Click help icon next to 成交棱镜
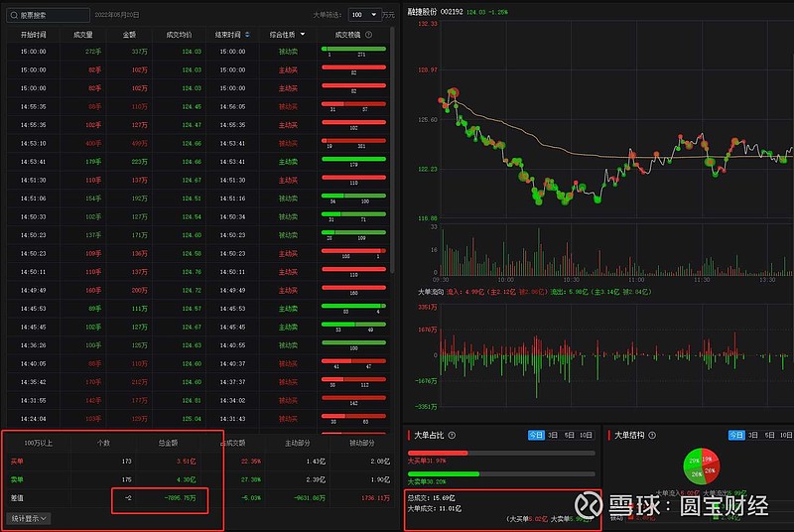 [368, 35]
